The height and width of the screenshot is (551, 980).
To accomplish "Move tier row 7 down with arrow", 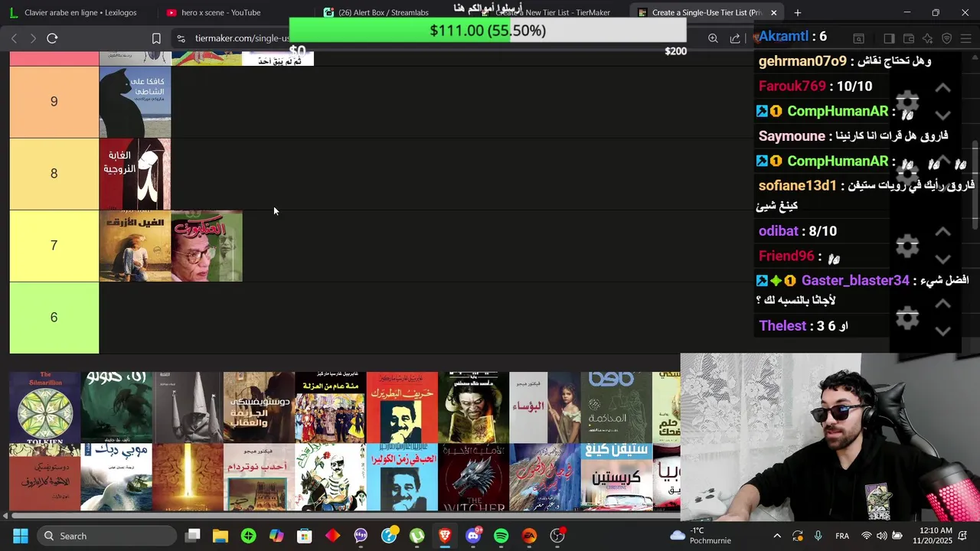I will coord(943,259).
